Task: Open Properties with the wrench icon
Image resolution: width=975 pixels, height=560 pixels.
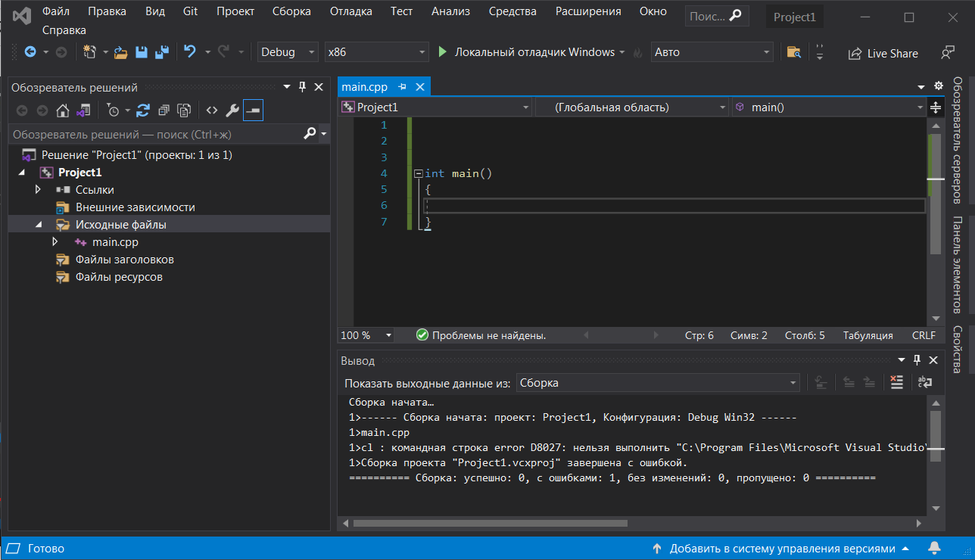Action: click(232, 110)
